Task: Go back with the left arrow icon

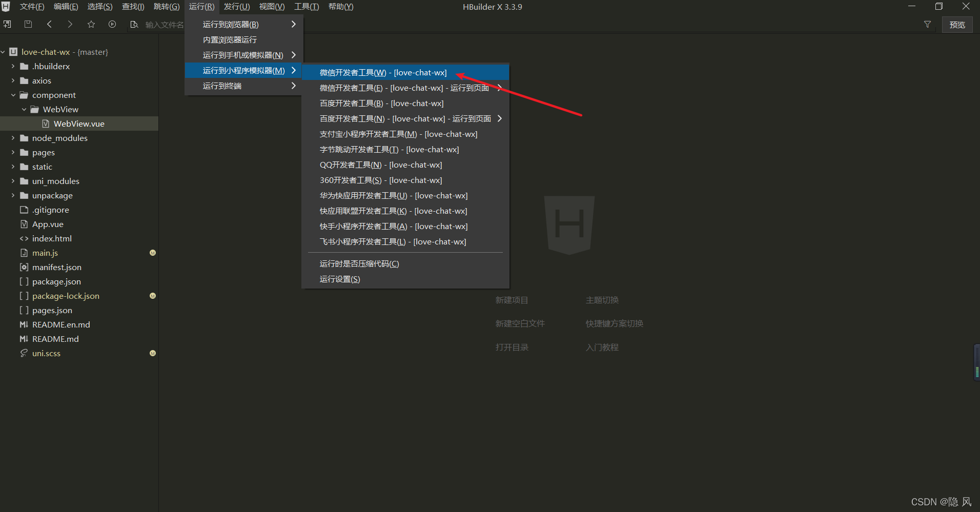Action: [x=49, y=24]
